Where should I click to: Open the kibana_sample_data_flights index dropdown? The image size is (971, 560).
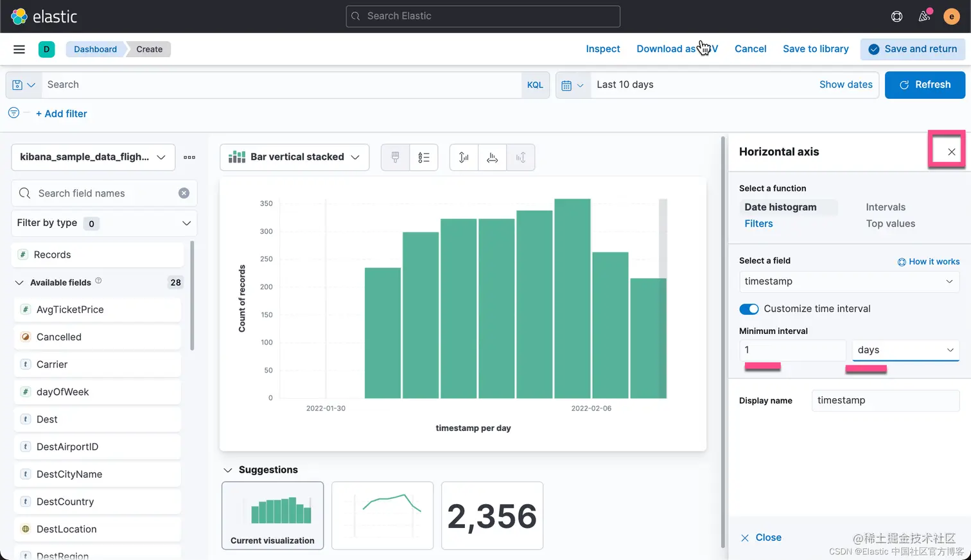tap(93, 157)
